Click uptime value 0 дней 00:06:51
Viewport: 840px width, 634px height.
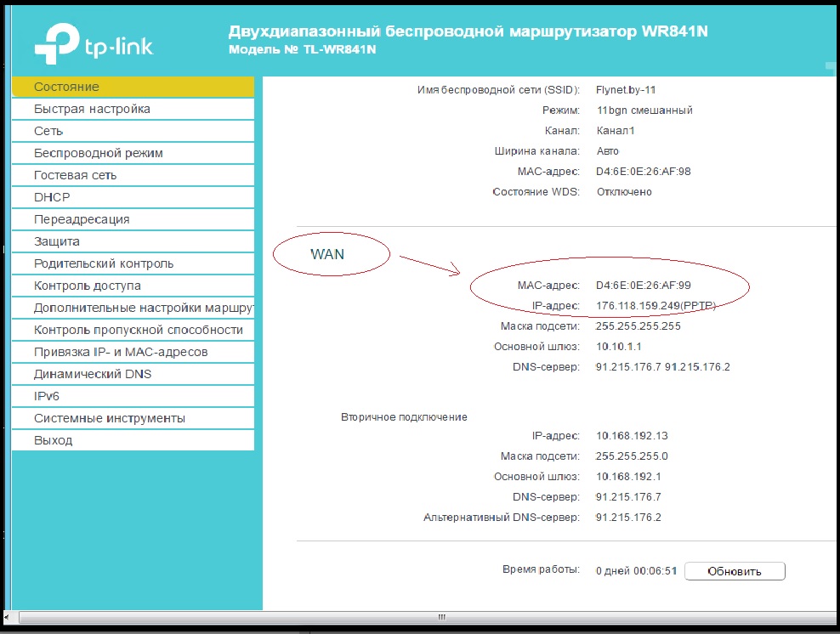pos(637,571)
